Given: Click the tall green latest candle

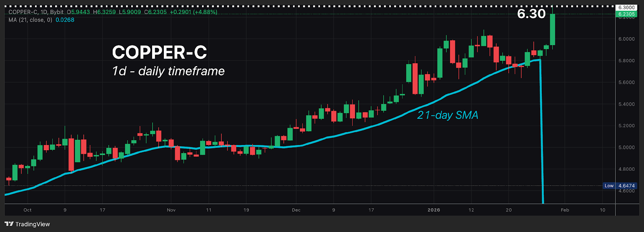Looking at the screenshot, I should 553,29.
